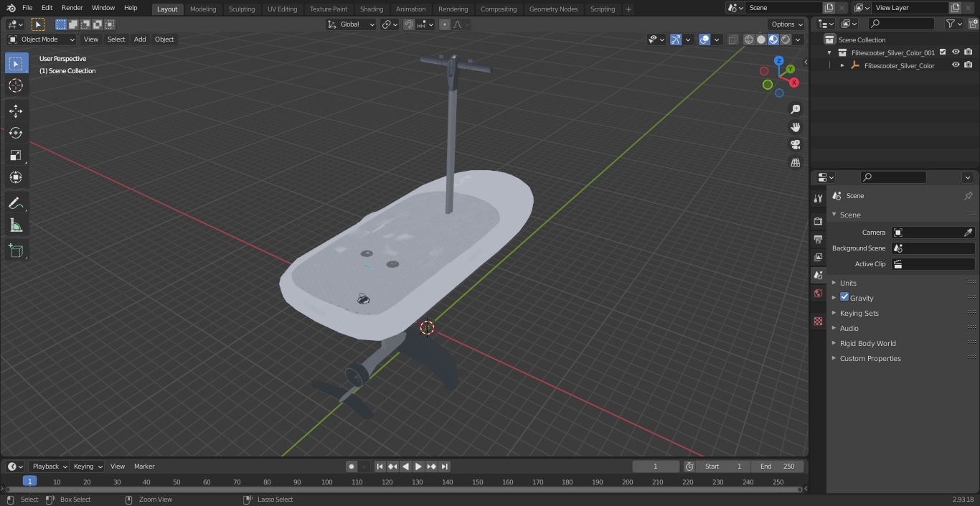980x506 pixels.
Task: Jump to the end frame
Action: coord(444,467)
